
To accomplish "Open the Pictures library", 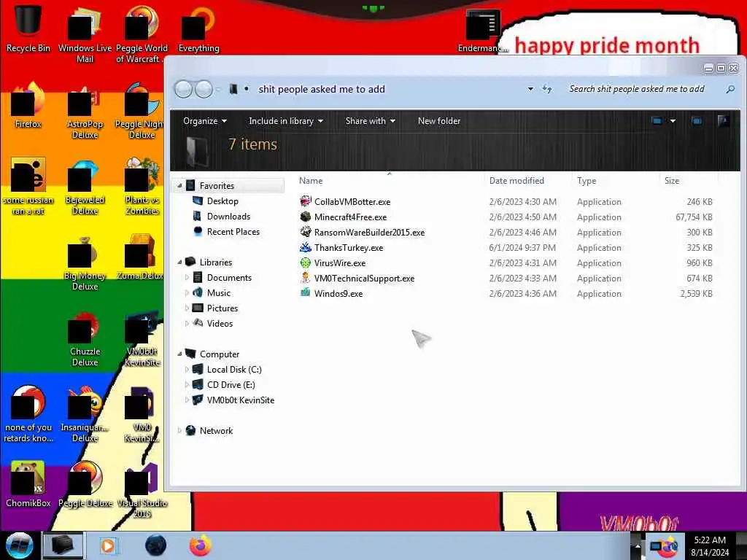I will coord(222,308).
